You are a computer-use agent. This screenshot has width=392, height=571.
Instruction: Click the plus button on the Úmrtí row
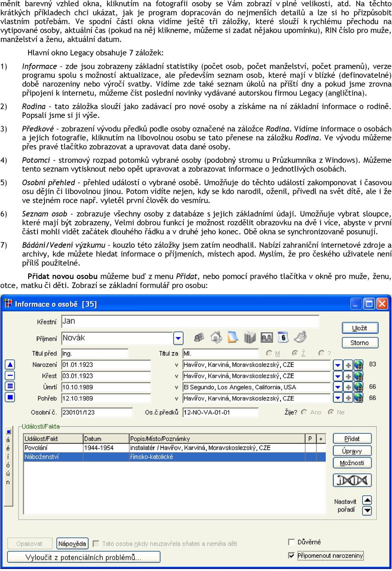pyautogui.click(x=348, y=387)
